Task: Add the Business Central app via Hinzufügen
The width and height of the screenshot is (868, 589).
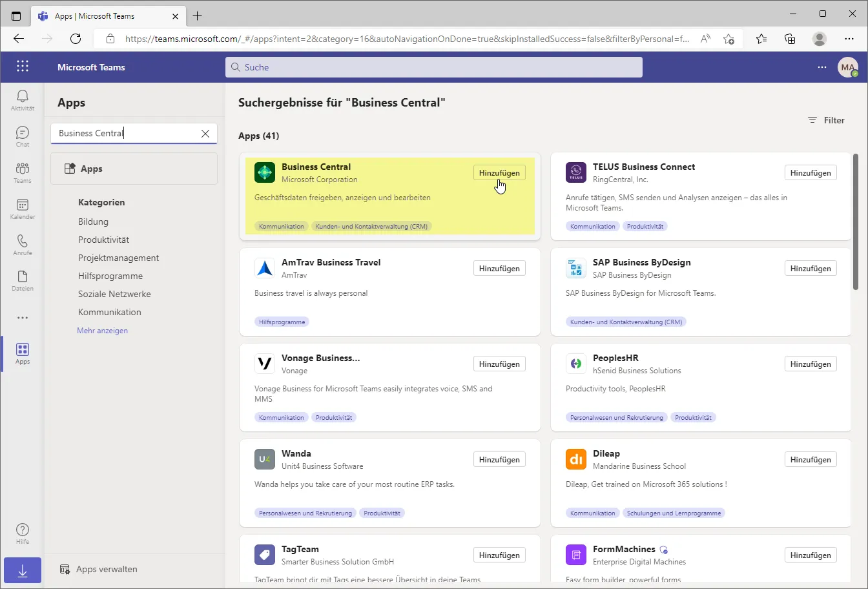Action: [499, 172]
